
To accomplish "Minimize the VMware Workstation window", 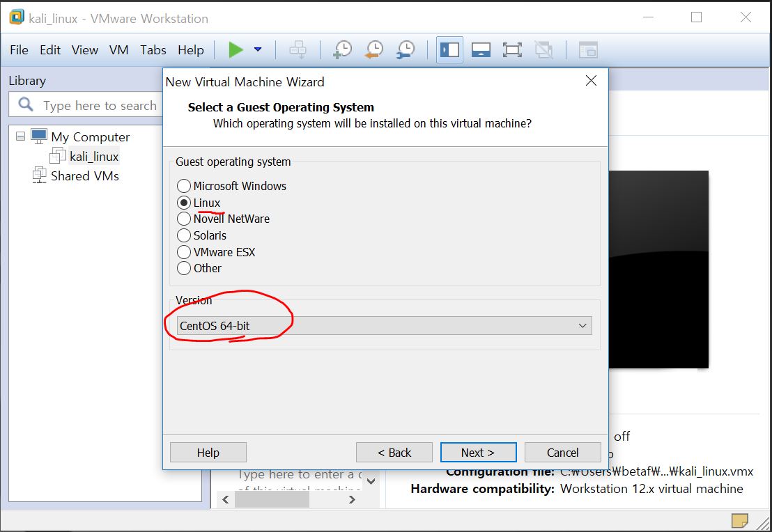I will point(649,17).
